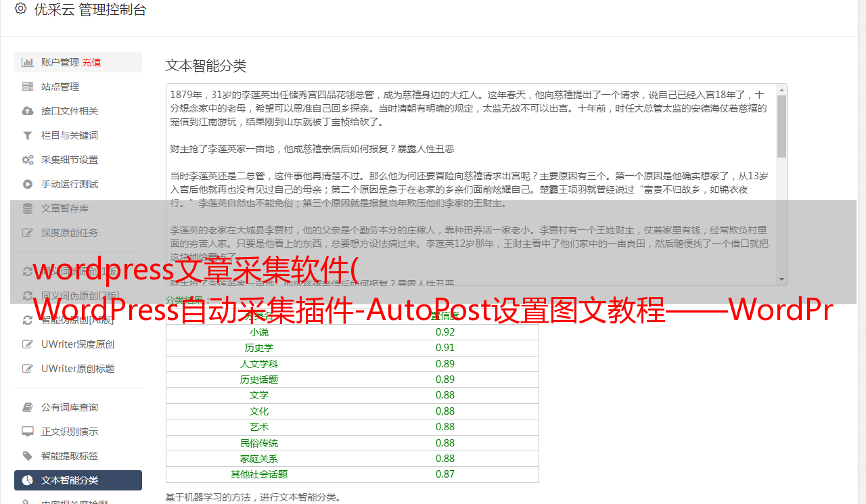Image resolution: width=866 pixels, height=504 pixels.
Task: Click the 小说 category cell
Action: (x=259, y=332)
